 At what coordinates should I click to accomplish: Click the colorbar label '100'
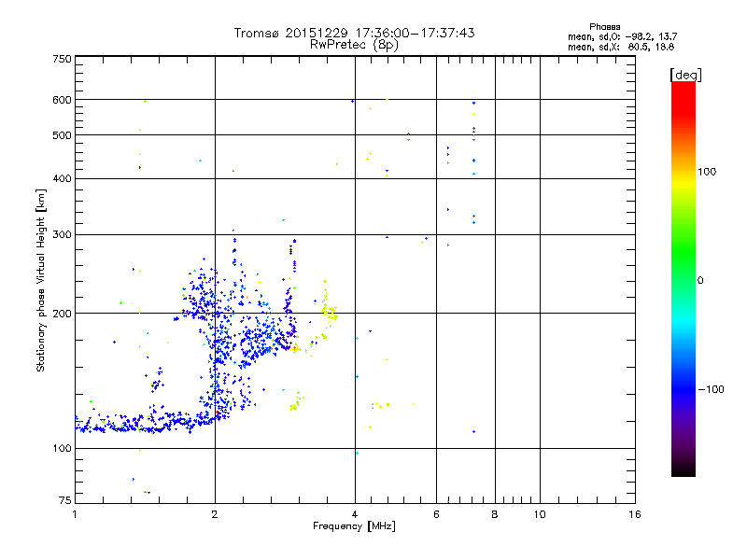[707, 172]
